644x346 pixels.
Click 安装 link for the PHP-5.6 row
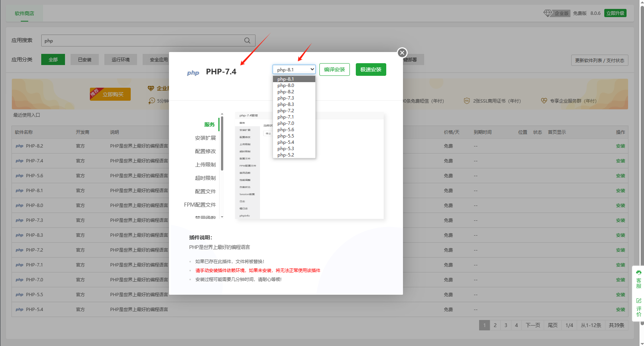tap(620, 176)
